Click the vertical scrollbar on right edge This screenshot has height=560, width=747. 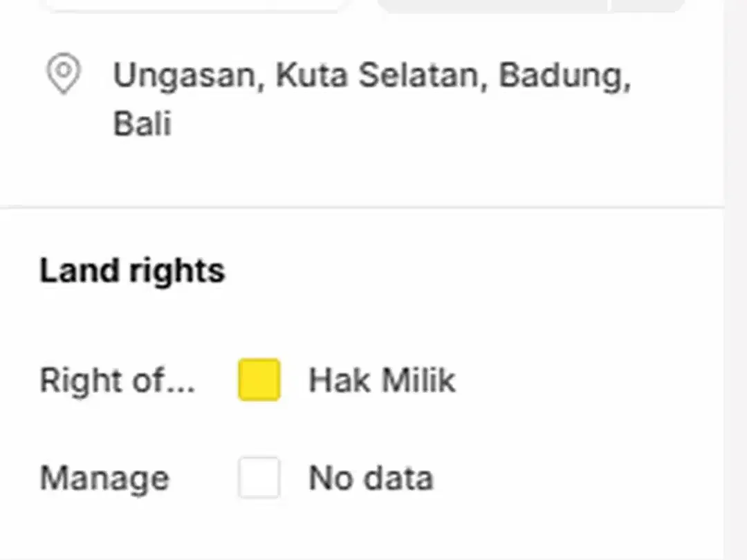tap(735, 280)
